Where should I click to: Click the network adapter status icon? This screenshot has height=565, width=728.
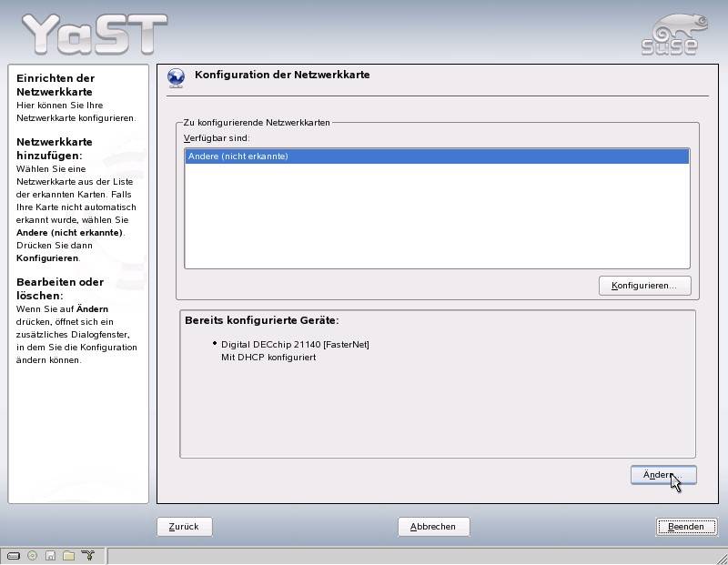87,555
